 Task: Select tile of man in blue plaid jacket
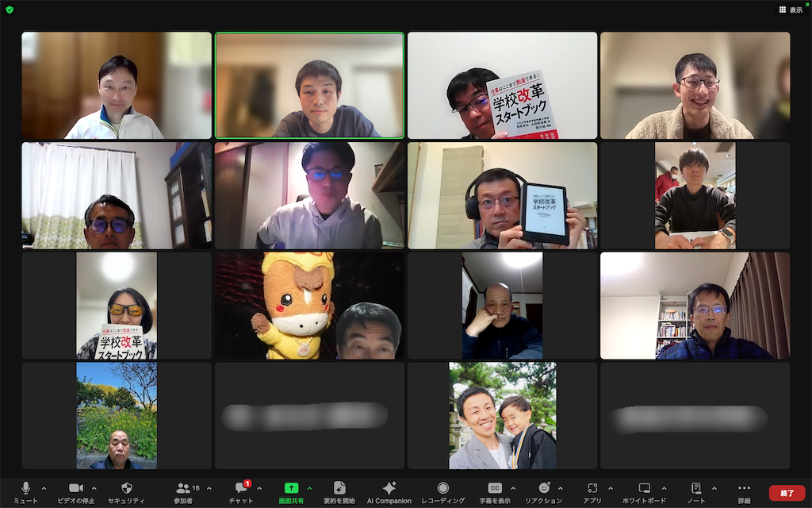tap(695, 306)
